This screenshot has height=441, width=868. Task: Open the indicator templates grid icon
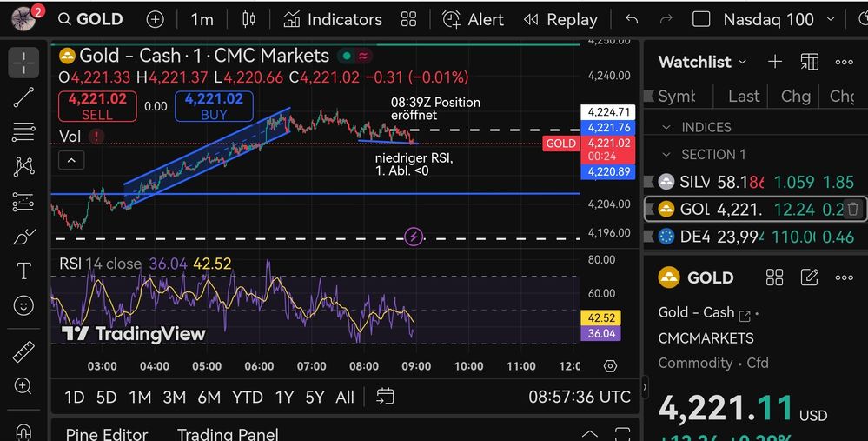[x=408, y=19]
